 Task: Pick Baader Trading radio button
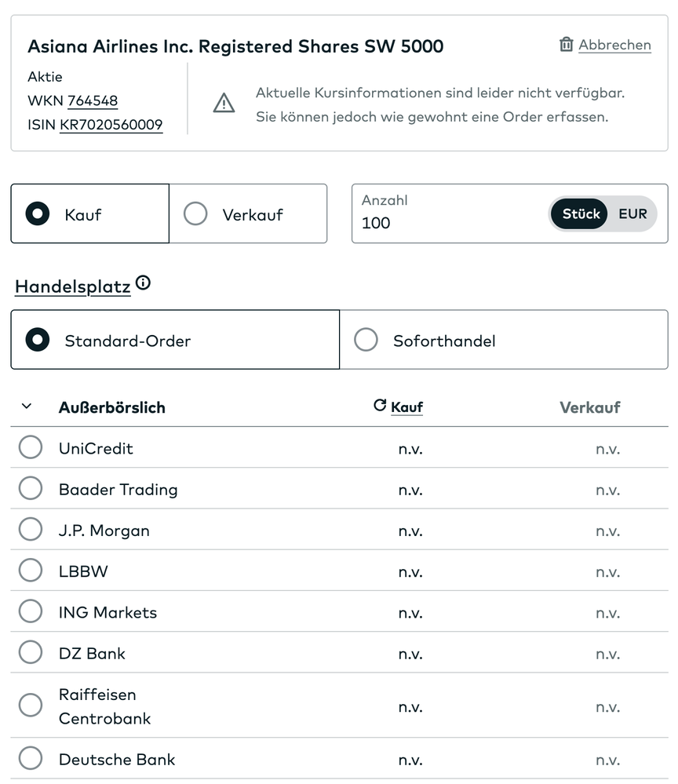pyautogui.click(x=31, y=489)
